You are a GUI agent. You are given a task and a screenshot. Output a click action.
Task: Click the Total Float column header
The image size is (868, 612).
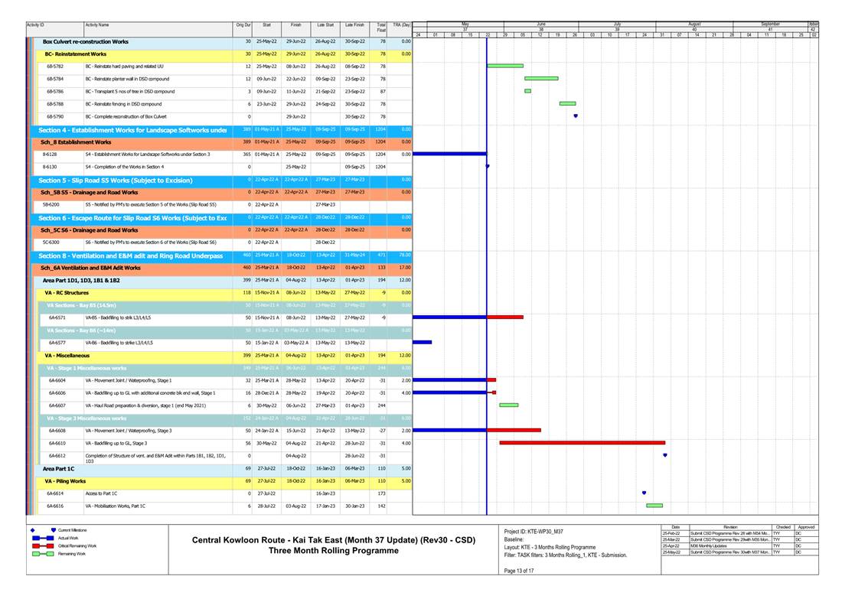click(x=380, y=28)
